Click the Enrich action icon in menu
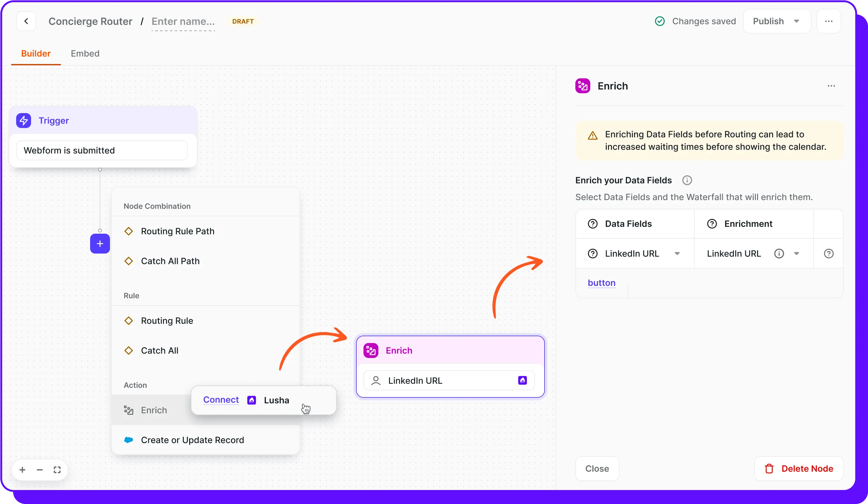This screenshot has width=868, height=504. tap(129, 410)
